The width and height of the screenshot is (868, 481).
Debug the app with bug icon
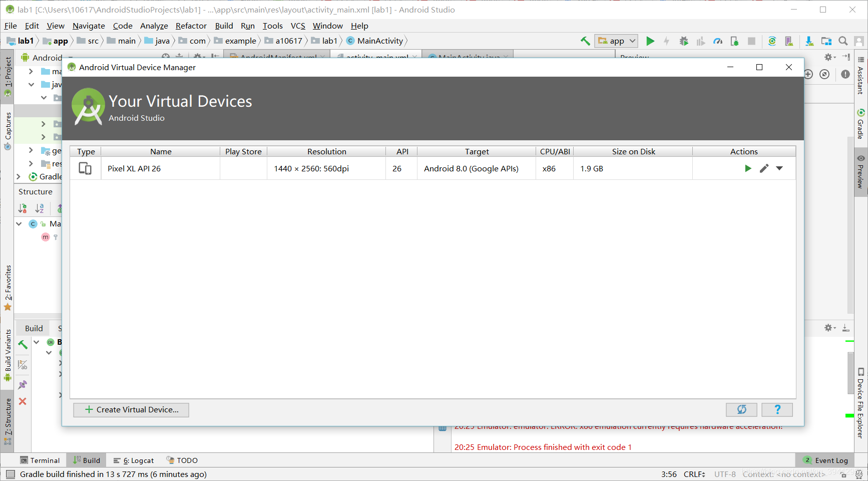tap(684, 41)
